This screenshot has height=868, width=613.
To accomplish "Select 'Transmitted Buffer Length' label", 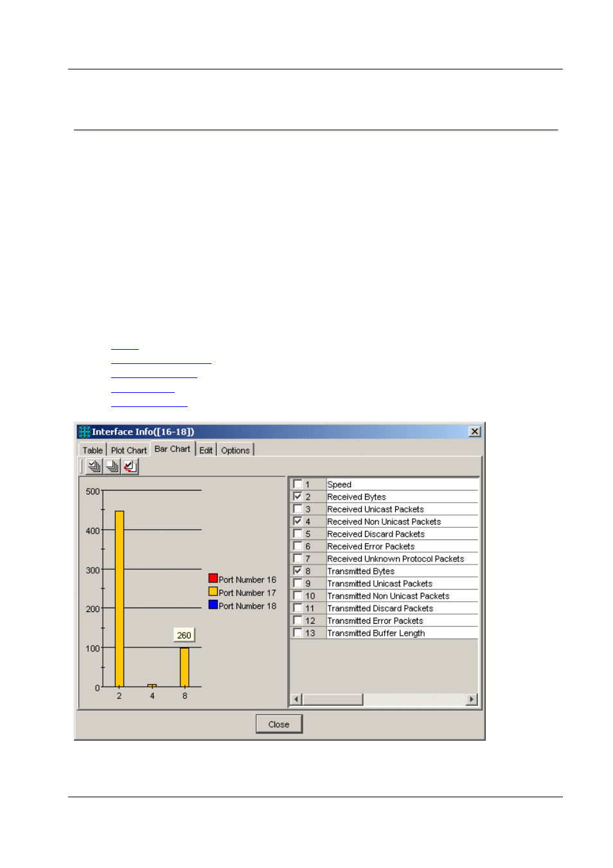I will point(376,633).
